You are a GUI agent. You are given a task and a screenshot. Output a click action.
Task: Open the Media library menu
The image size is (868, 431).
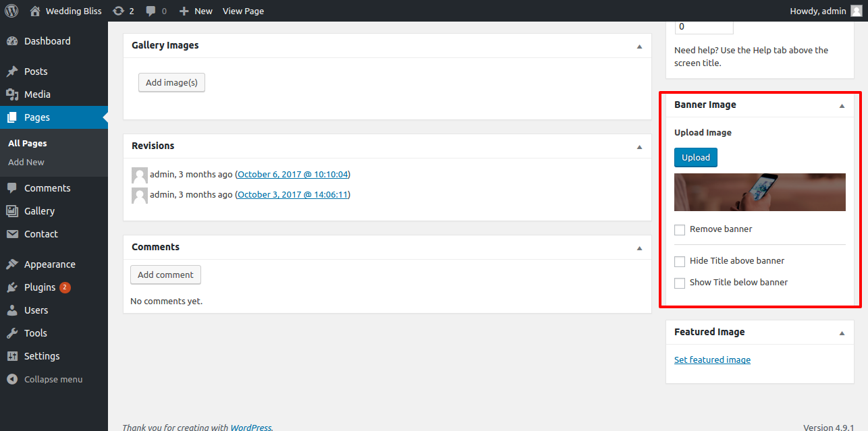37,94
